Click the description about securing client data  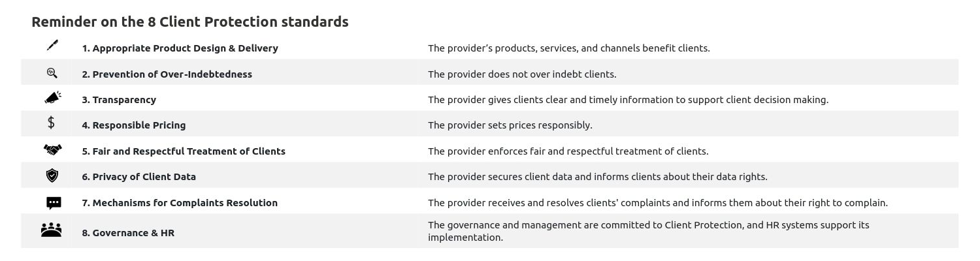(x=597, y=177)
